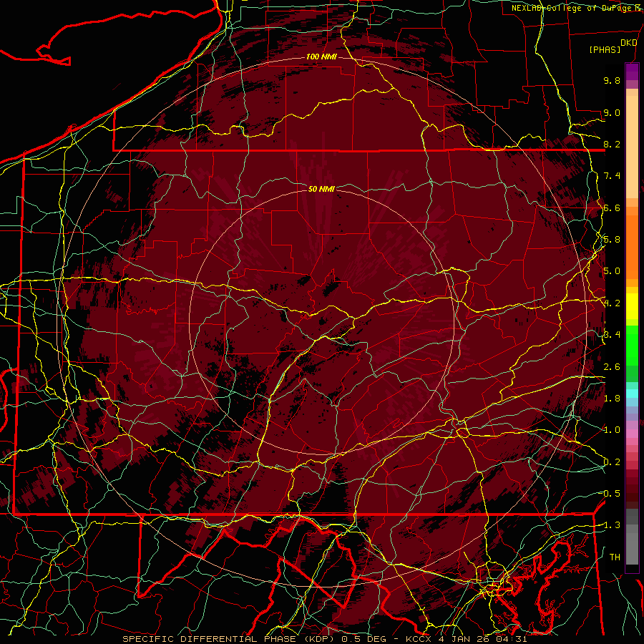The image size is (644, 644).
Task: Click the "2.6" legend value
Action: 612,366
